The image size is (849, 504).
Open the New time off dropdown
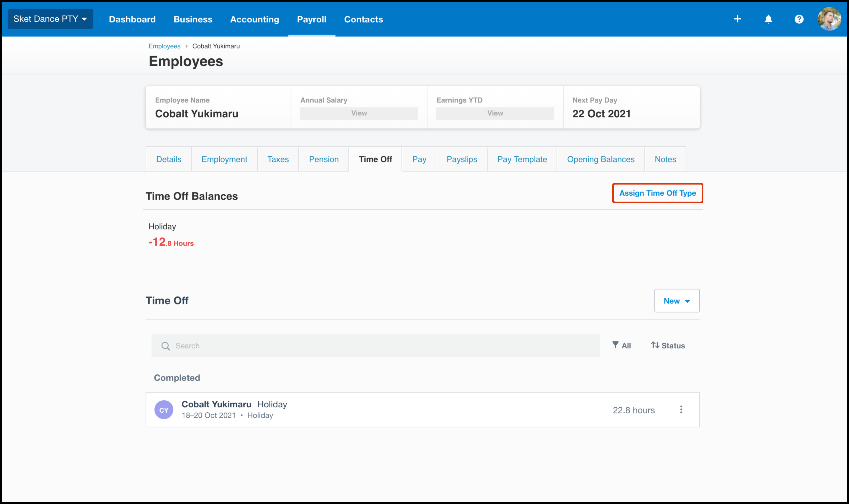tap(677, 301)
